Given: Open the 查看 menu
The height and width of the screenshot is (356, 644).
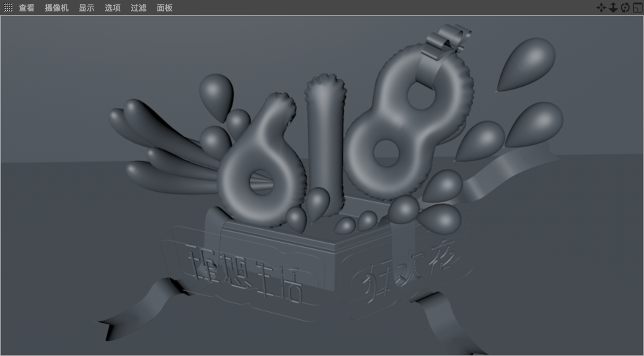Looking at the screenshot, I should [x=26, y=8].
